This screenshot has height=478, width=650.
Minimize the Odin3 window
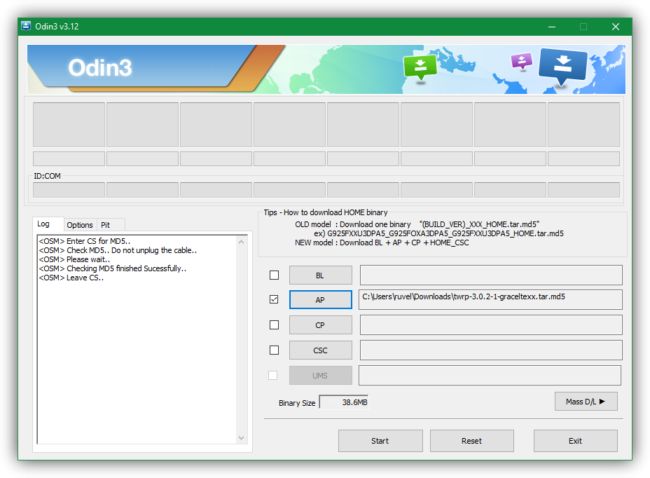552,27
